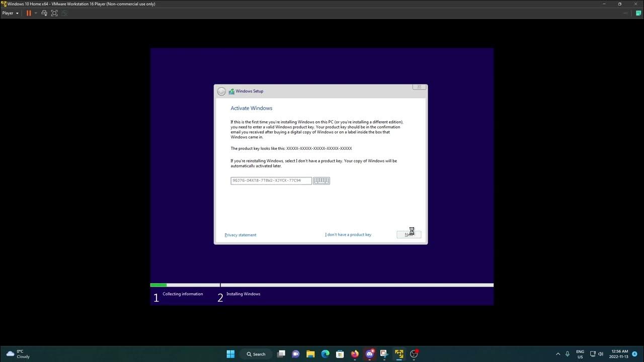The width and height of the screenshot is (644, 362).
Task: Close the Windows Setup dialog
Action: pyautogui.click(x=419, y=87)
